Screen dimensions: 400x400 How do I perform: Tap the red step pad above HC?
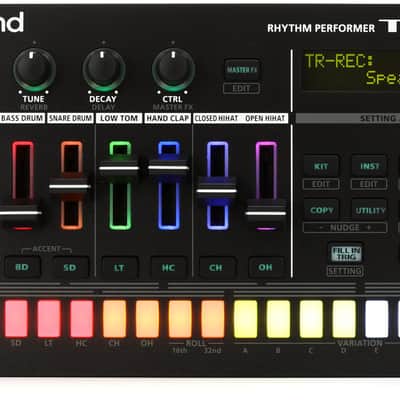[81, 318]
